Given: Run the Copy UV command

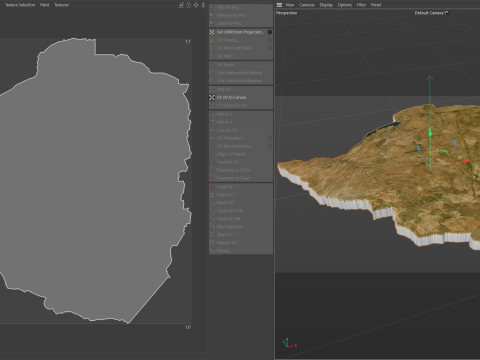Looking at the screenshot, I should click(x=241, y=187).
